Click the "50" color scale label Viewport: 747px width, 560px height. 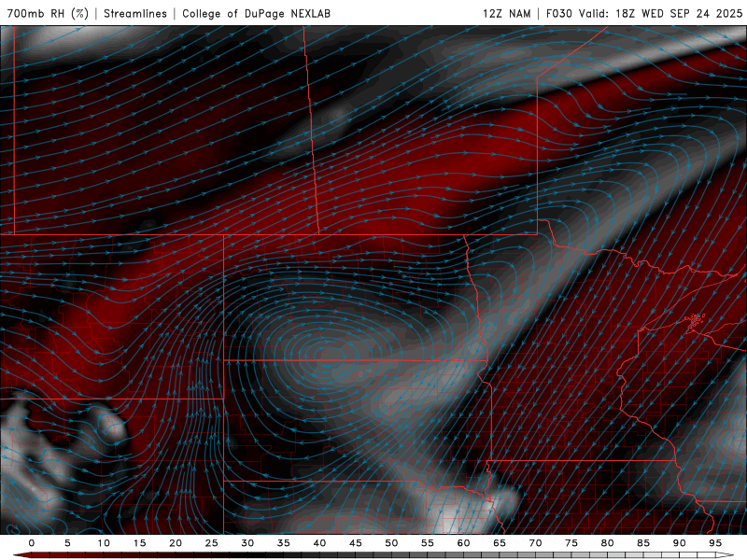(391, 543)
